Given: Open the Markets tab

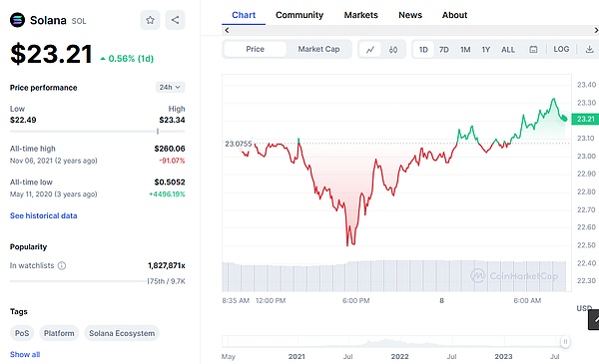Looking at the screenshot, I should coord(360,15).
